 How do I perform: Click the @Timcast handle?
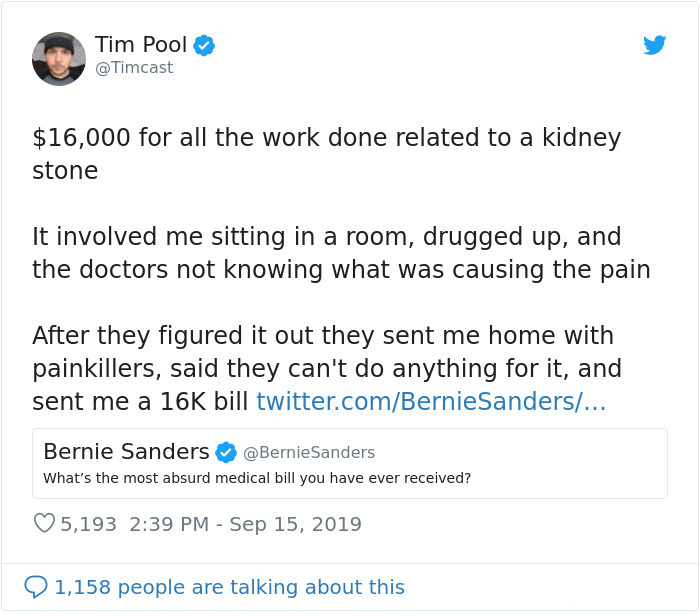click(x=134, y=68)
